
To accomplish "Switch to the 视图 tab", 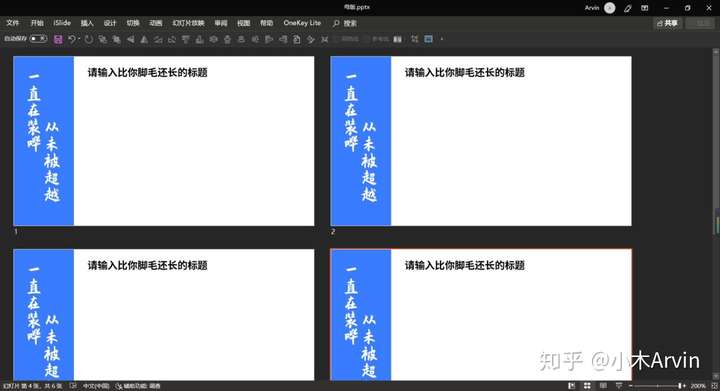I will (244, 23).
